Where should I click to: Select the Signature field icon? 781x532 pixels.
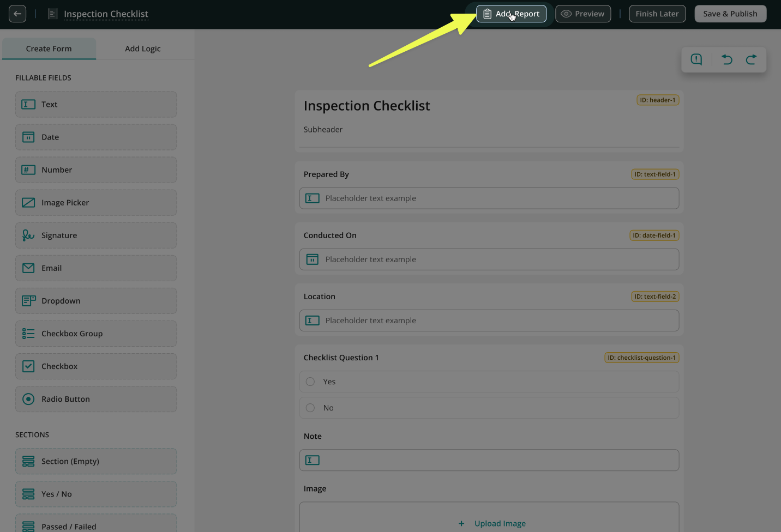(x=28, y=235)
